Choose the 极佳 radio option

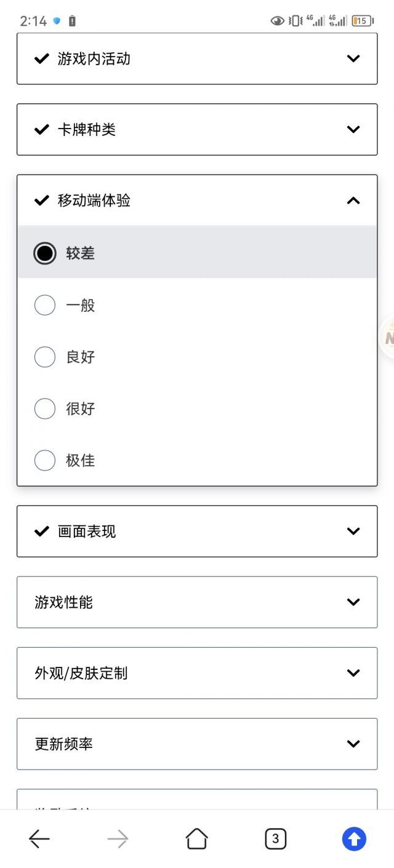197,460
